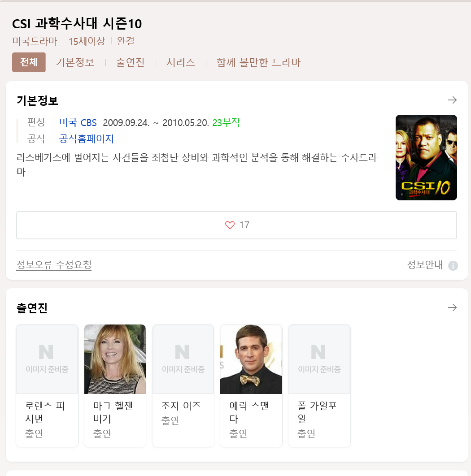This screenshot has width=471, height=476.
Task: Click the CSI 과학수사대 시즌10 title
Action: pos(77,23)
